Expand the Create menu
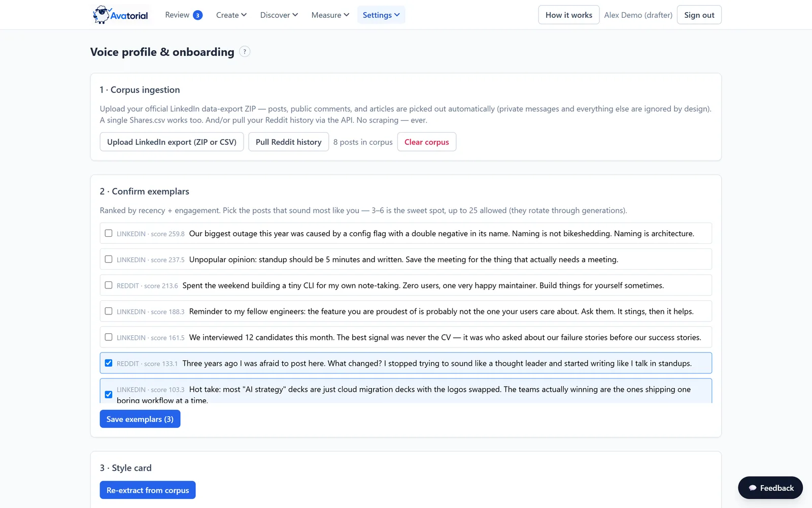 coord(231,15)
